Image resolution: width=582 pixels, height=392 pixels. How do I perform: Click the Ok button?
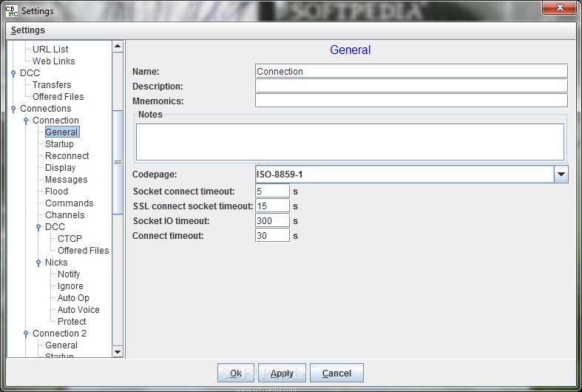pos(236,373)
